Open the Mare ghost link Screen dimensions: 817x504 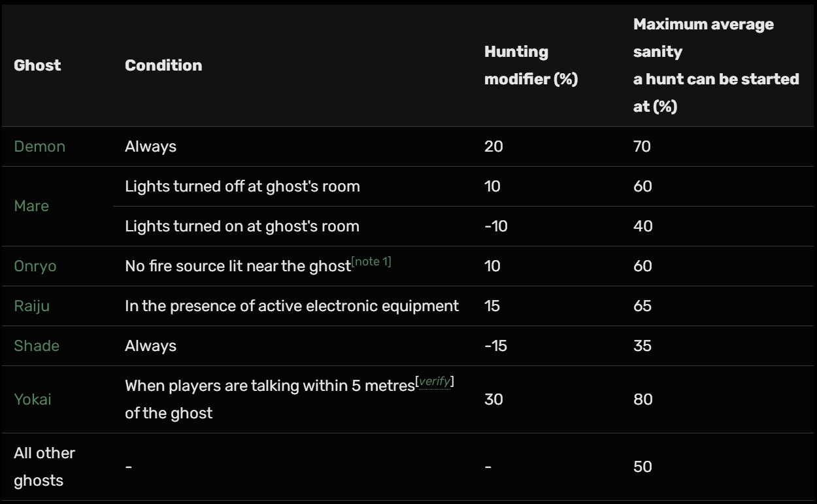click(x=31, y=206)
